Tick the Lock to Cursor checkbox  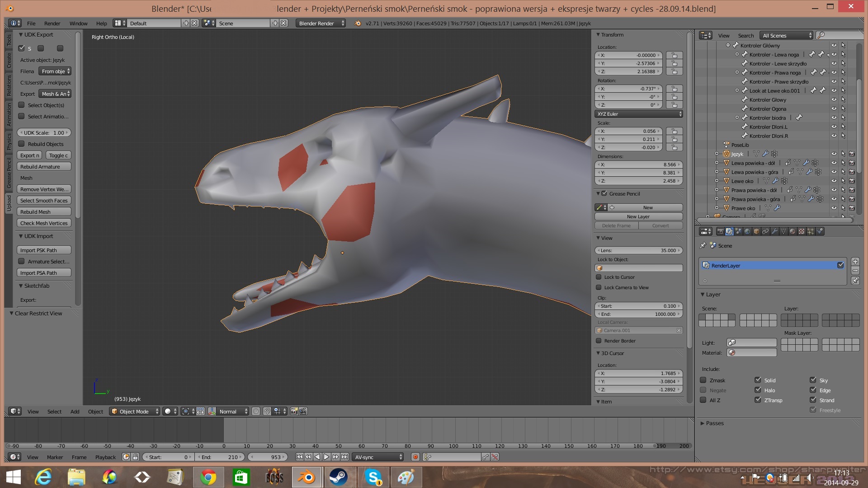[599, 277]
